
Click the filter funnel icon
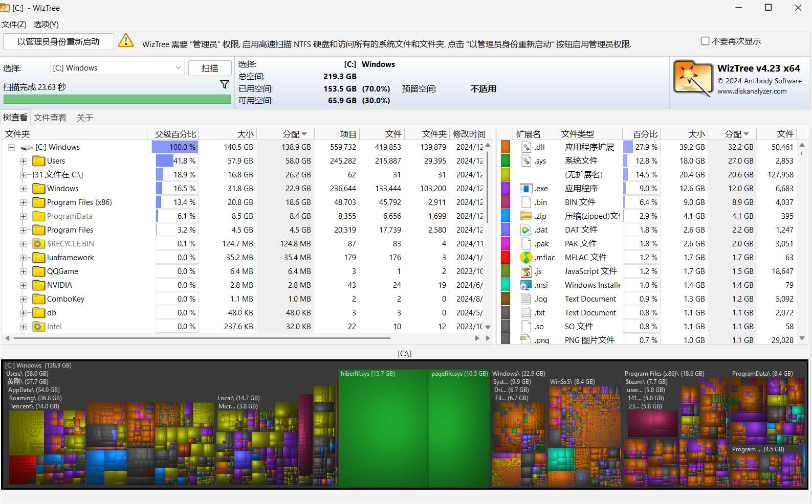coord(224,84)
